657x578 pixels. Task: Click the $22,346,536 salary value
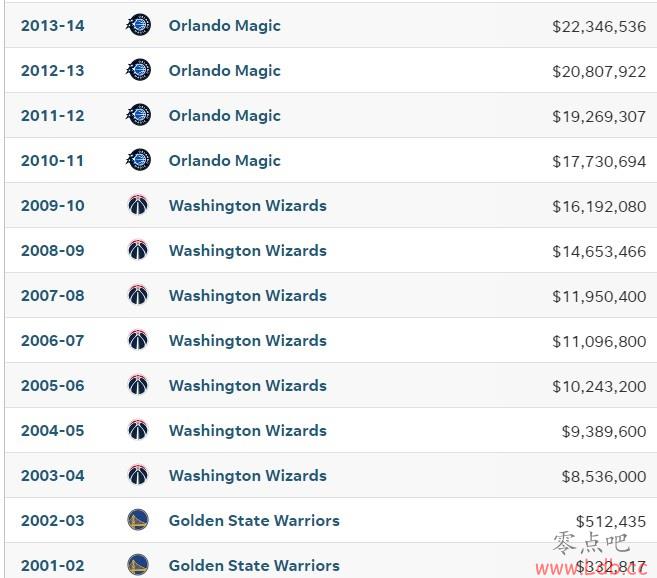[x=599, y=26]
